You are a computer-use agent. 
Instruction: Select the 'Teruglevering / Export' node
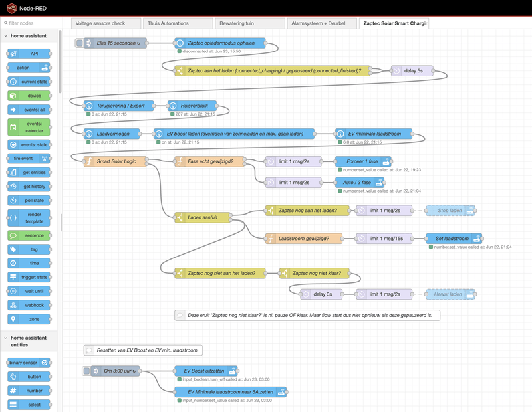click(119, 106)
